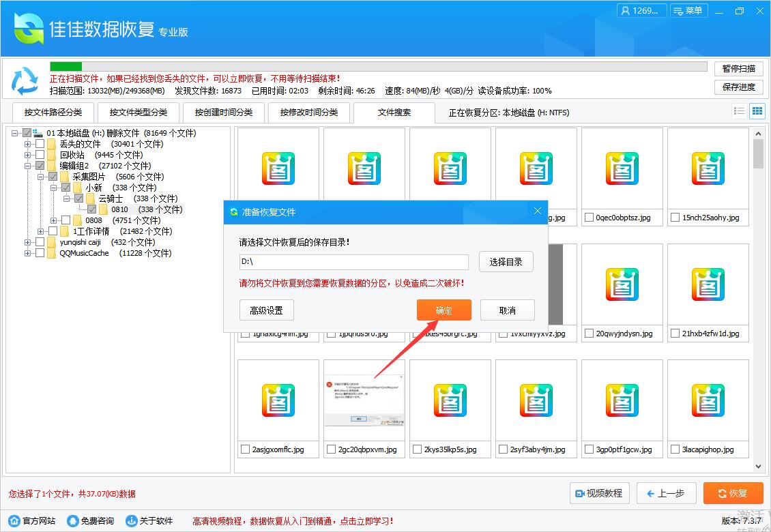Select the 21hxb4zfw1d.jpg image icon
Viewport: 771px width, 532px height.
[x=708, y=284]
